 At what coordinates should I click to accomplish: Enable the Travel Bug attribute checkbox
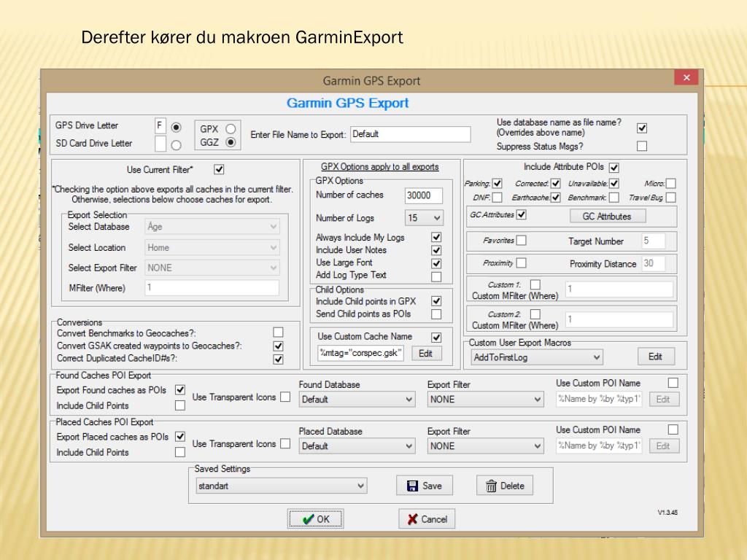(x=671, y=197)
